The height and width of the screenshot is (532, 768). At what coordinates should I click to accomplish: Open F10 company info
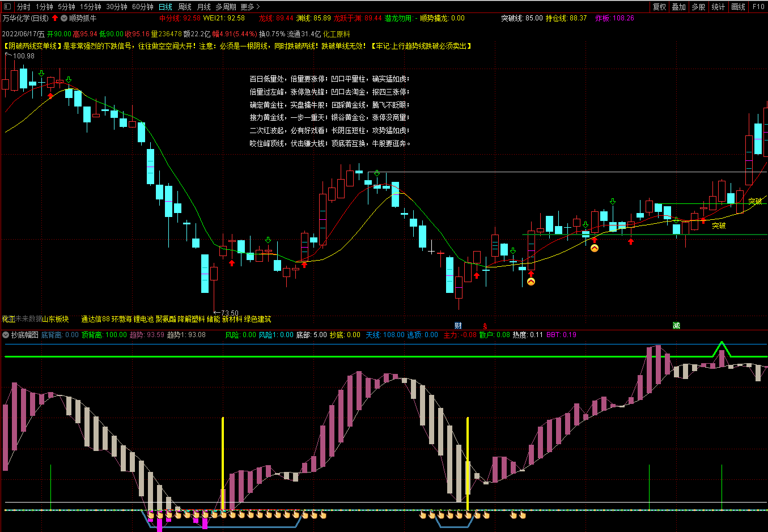point(758,7)
